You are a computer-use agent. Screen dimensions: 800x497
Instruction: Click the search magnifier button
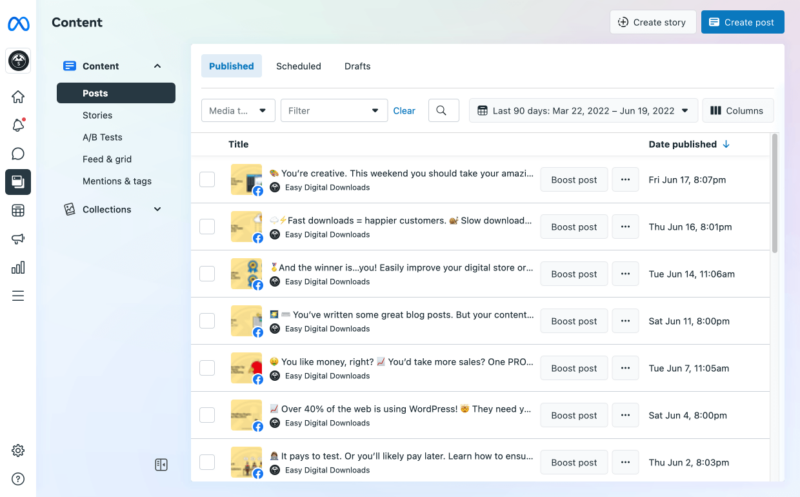tap(444, 111)
